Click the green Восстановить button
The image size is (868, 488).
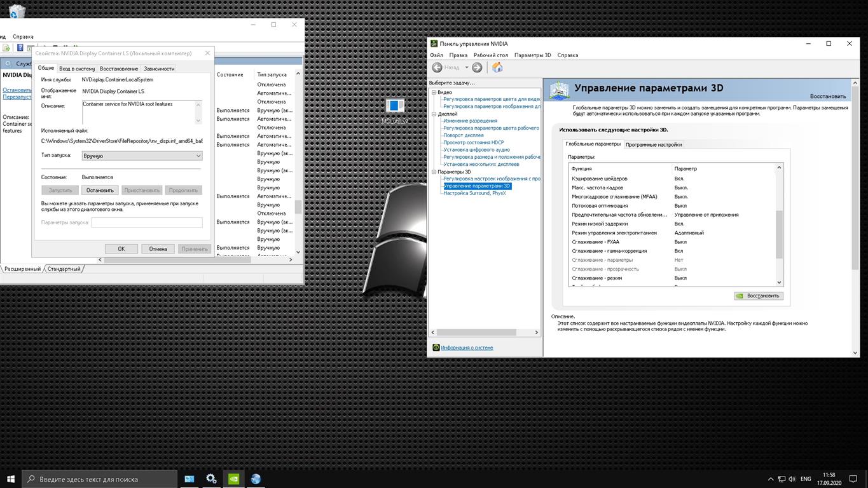click(759, 295)
